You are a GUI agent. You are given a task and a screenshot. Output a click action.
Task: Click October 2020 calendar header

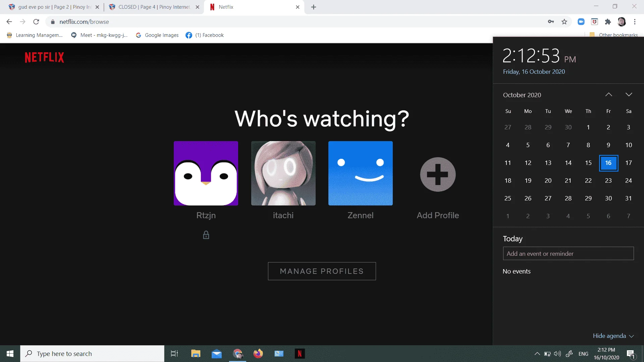pyautogui.click(x=522, y=95)
